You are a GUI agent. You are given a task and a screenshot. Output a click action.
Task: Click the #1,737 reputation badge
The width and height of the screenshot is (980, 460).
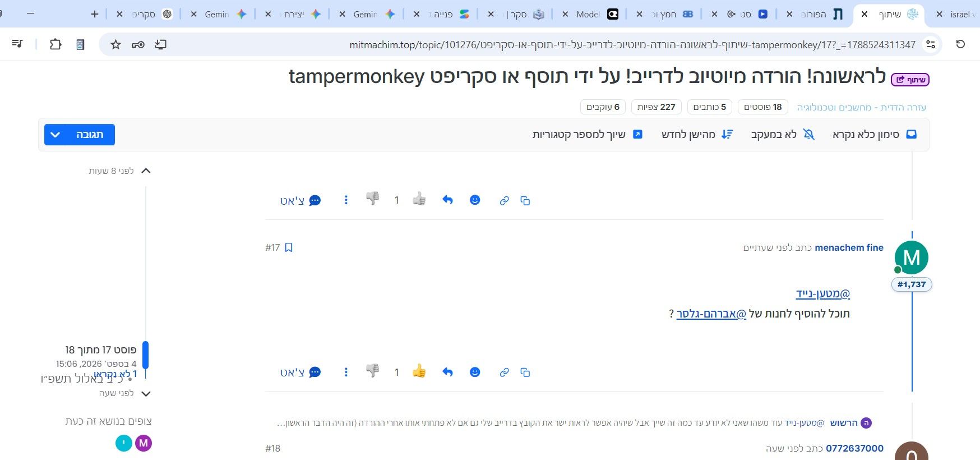pyautogui.click(x=912, y=284)
